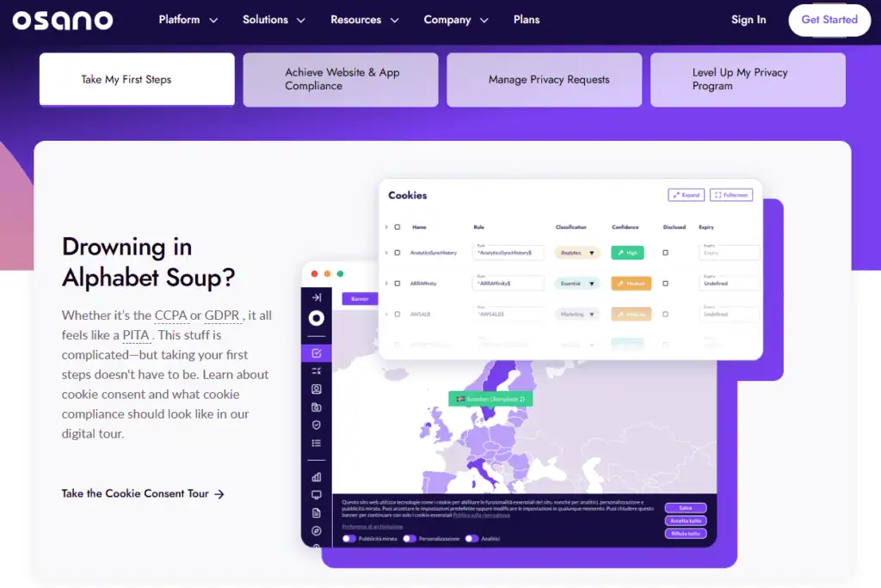Viewport: 881px width, 588px height.
Task: Open the Resources dropdown menu
Action: pyautogui.click(x=364, y=20)
